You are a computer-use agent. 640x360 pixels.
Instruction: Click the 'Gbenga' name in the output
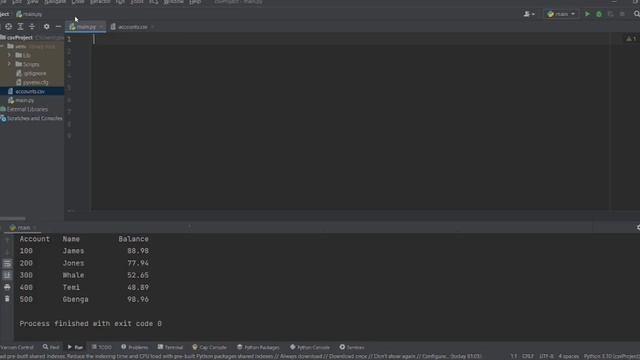(76, 300)
